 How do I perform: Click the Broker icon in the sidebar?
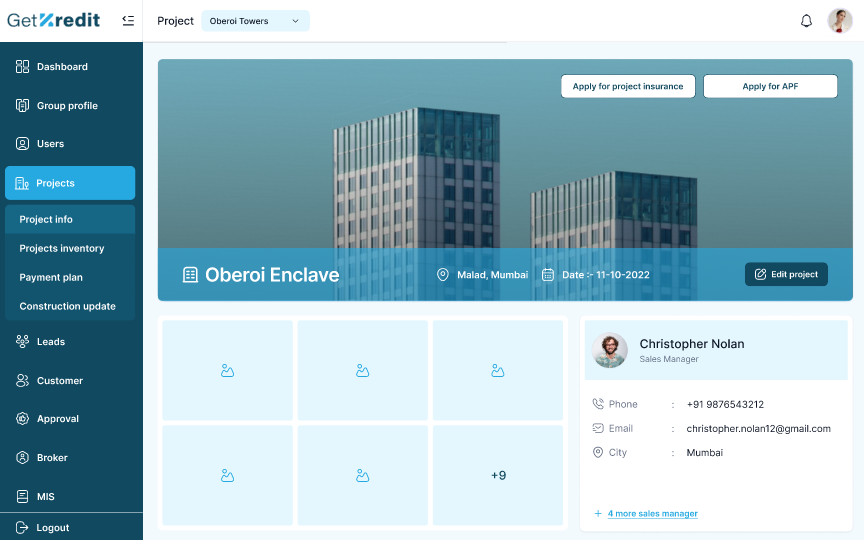pos(22,458)
